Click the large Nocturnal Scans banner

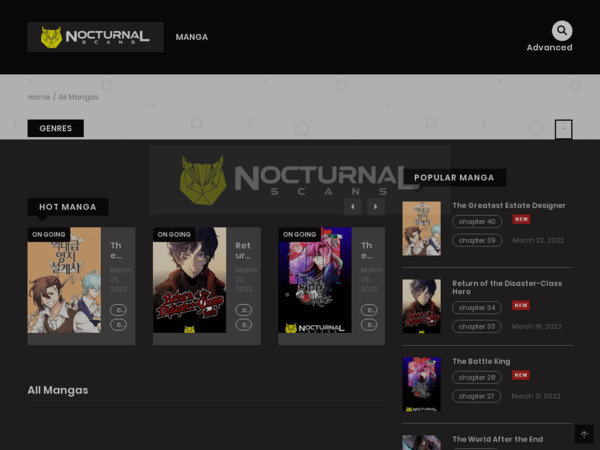click(300, 180)
